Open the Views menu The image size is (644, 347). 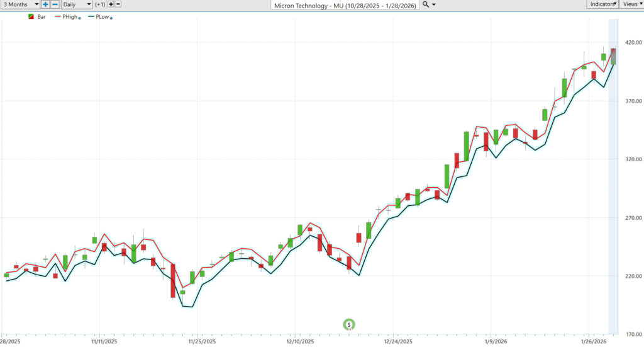[x=631, y=4]
